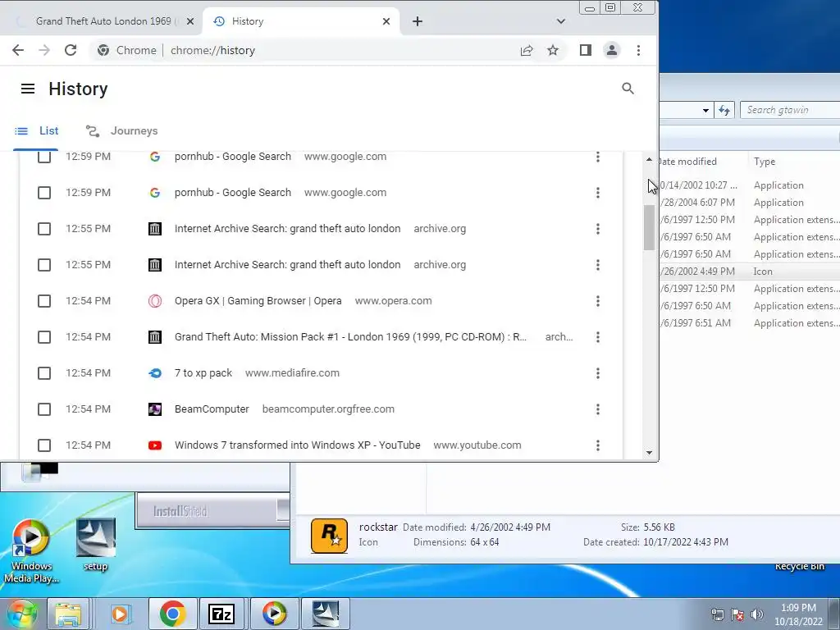Select checkbox for Grand Theft Auto Mission Pack entry
The image size is (840, 630).
[44, 337]
